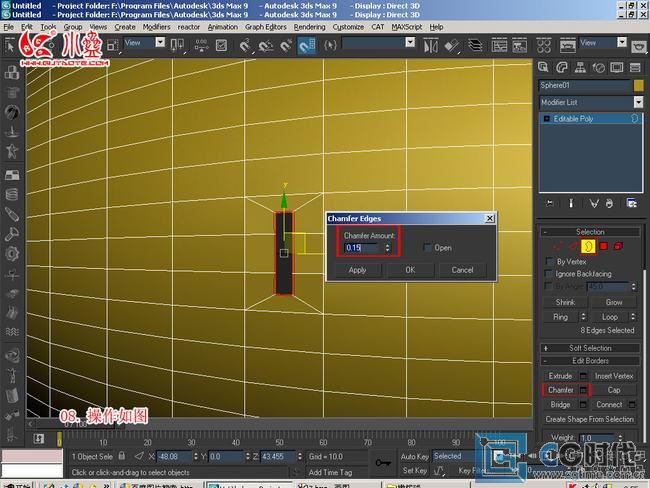
Task: Open the Modifier List dropdown
Action: [x=638, y=102]
